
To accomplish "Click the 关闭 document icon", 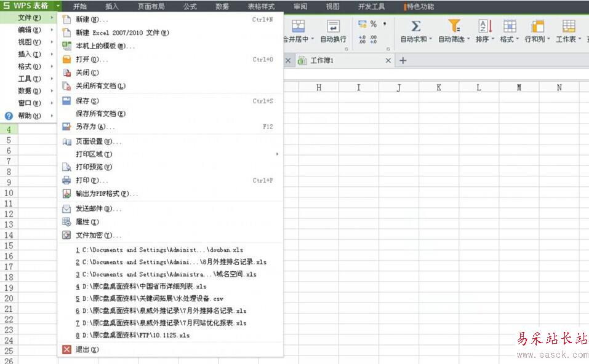I will 66,73.
